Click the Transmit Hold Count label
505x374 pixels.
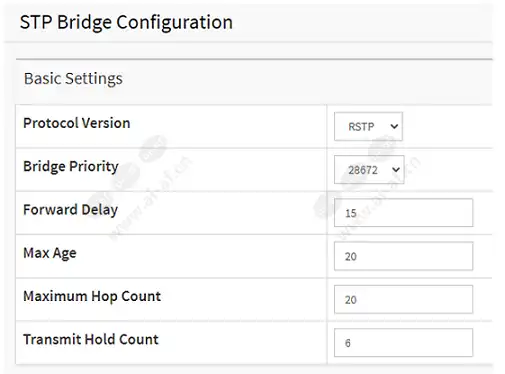91,340
